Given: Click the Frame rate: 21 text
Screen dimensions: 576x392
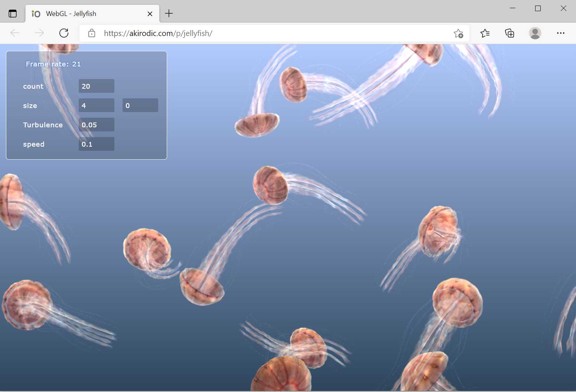Looking at the screenshot, I should point(53,64).
